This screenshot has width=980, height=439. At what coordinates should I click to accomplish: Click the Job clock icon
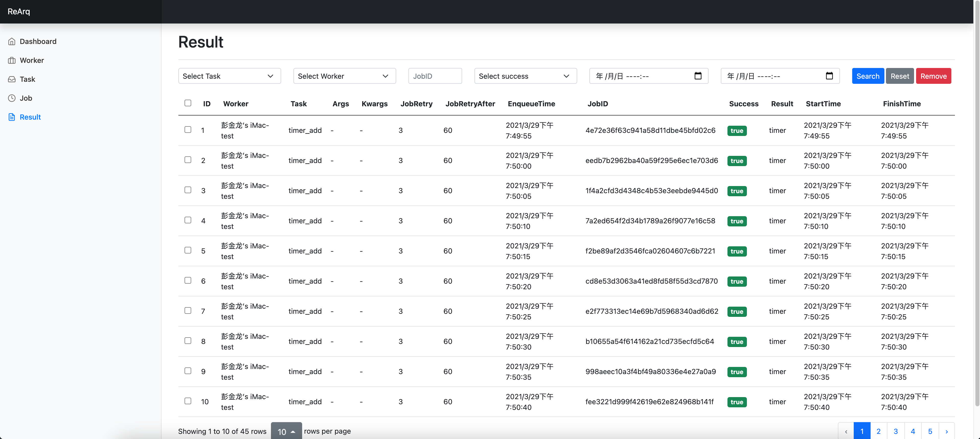coord(12,98)
